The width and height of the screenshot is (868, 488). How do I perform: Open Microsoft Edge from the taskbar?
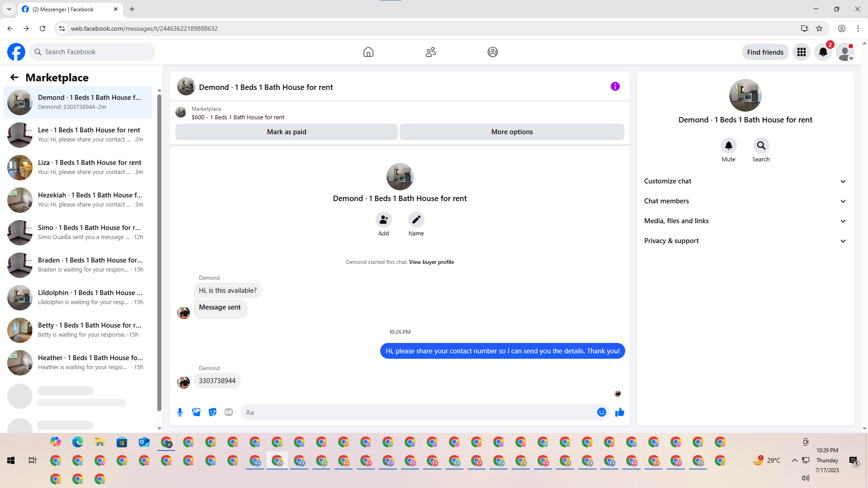[x=78, y=442]
